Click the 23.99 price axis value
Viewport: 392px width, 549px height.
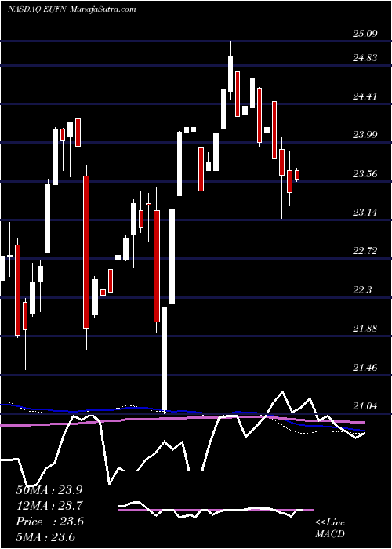[365, 134]
